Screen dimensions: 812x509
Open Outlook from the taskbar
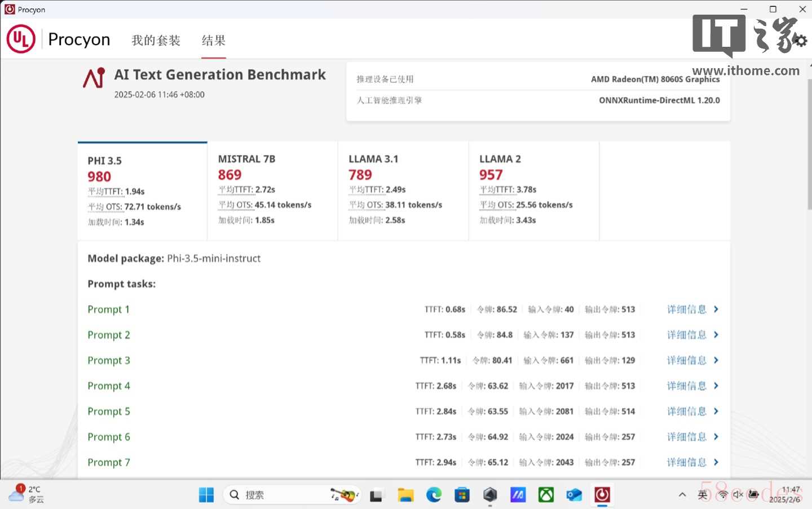(574, 495)
